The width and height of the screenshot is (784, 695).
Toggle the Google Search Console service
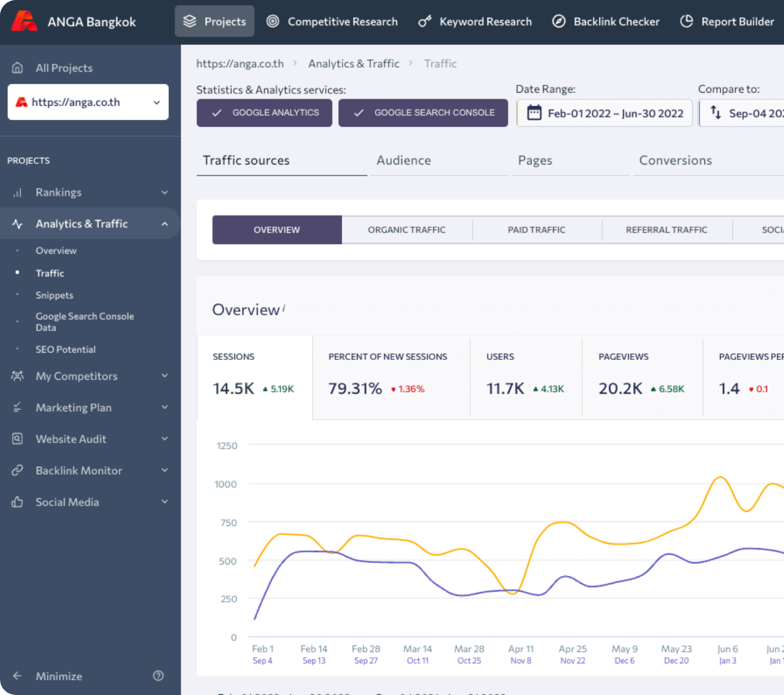click(x=423, y=113)
